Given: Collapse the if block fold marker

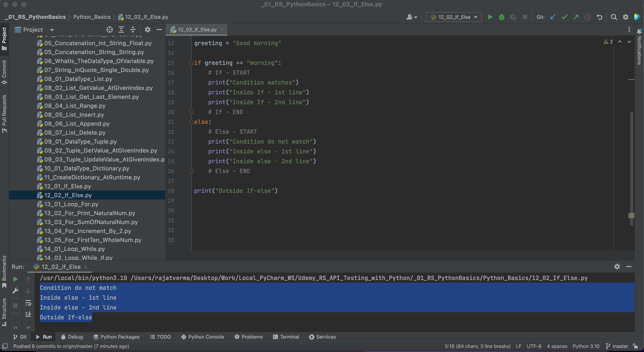Looking at the screenshot, I should (x=191, y=63).
